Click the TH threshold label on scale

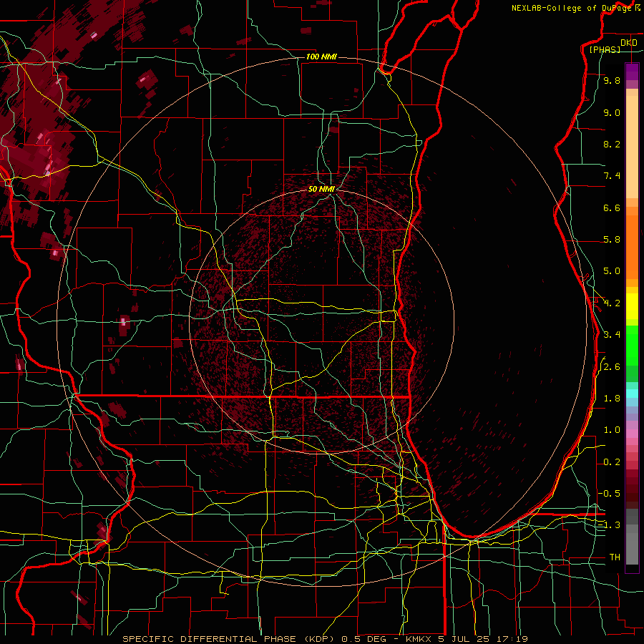coord(615,557)
